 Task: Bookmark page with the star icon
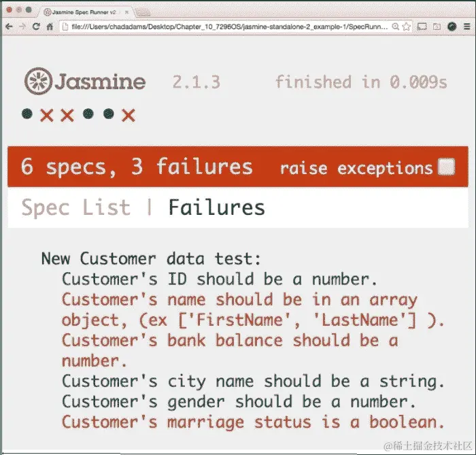pyautogui.click(x=406, y=27)
